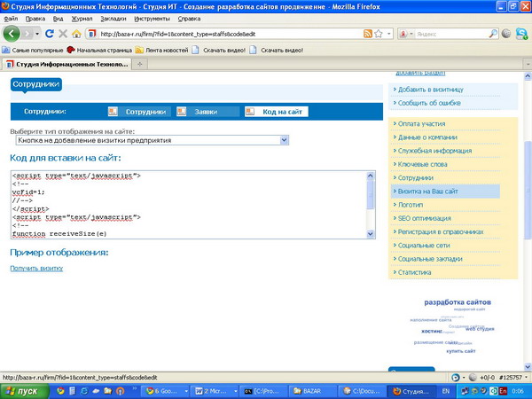Click the page scrollbar down arrow

click(x=528, y=366)
